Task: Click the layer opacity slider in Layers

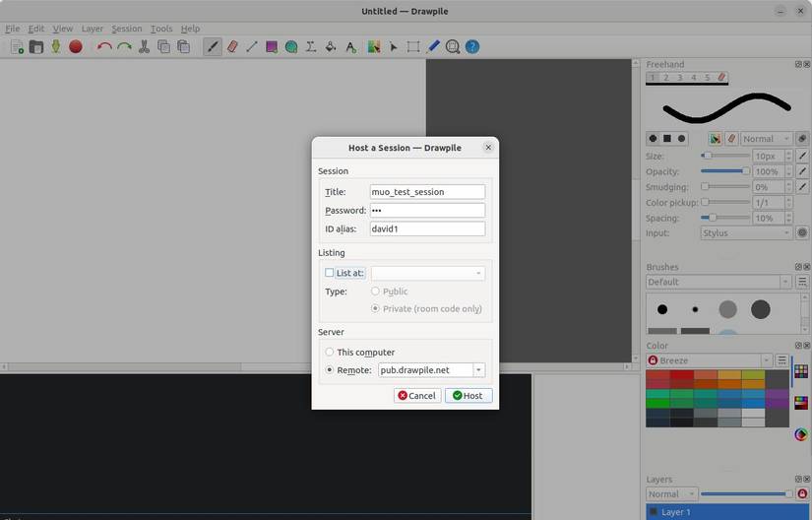Action: coord(747,494)
